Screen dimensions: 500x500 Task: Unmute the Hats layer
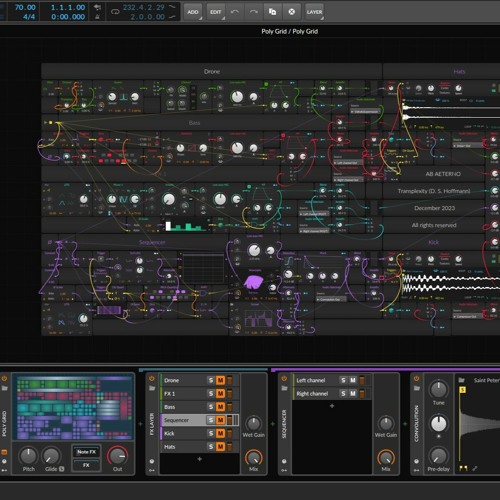(220, 447)
